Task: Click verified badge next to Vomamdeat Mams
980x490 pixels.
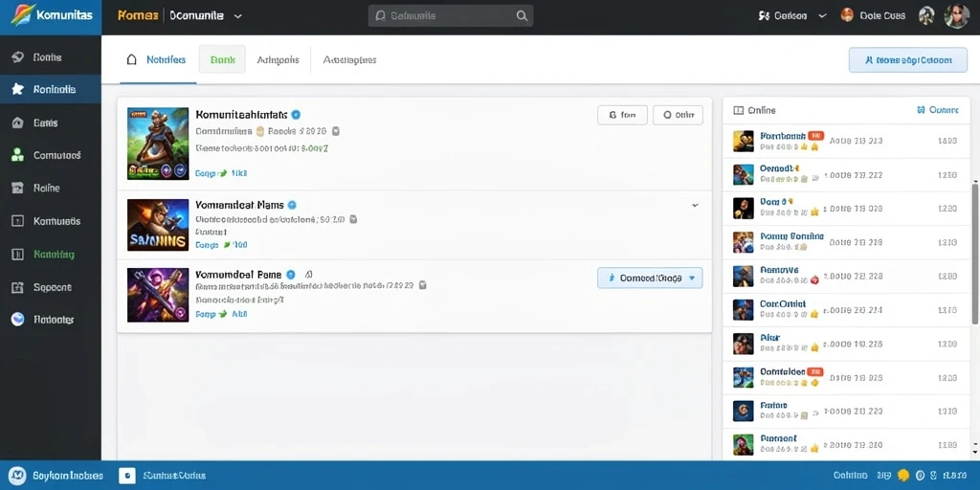Action: [292, 205]
